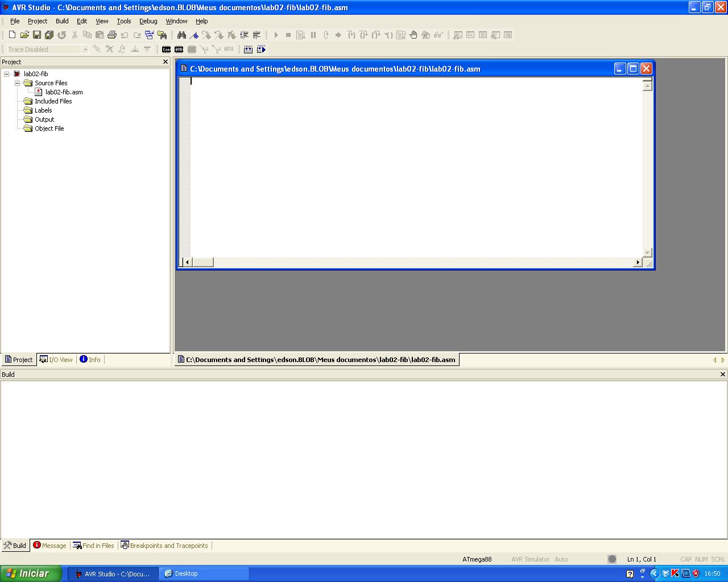Click the editor's horizontal scrollbar thumb
The height and width of the screenshot is (582, 728).
[203, 262]
